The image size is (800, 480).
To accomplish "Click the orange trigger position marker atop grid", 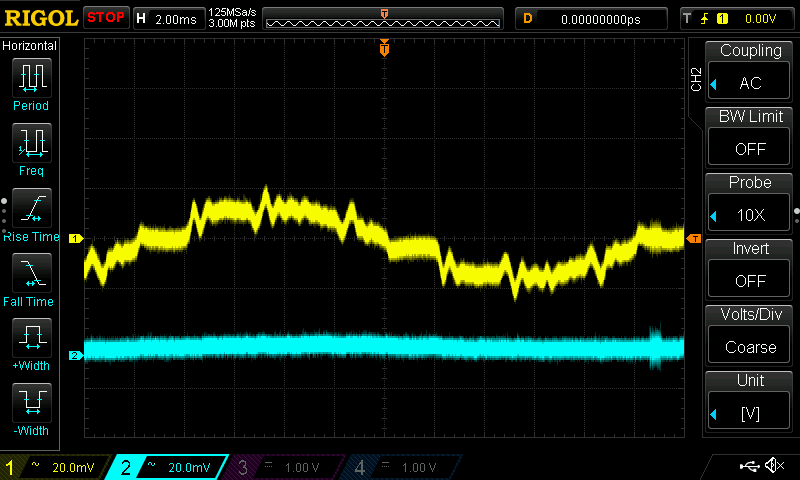I will (x=384, y=48).
